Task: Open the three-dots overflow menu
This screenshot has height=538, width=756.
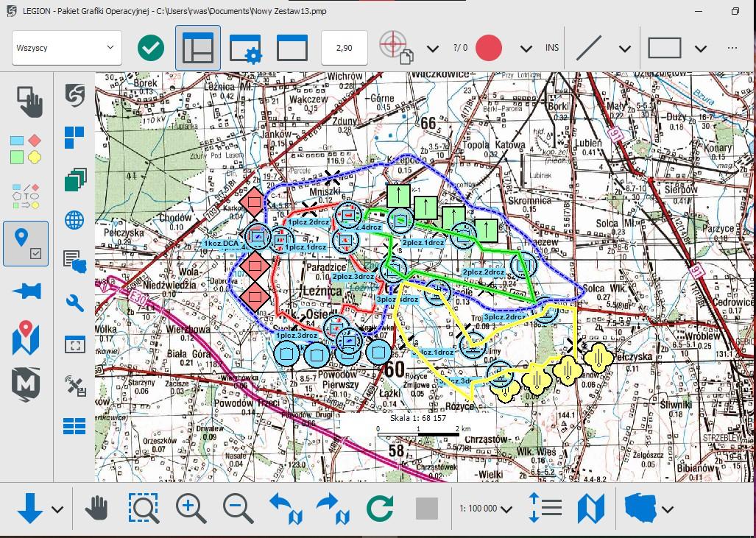Action: 732,49
